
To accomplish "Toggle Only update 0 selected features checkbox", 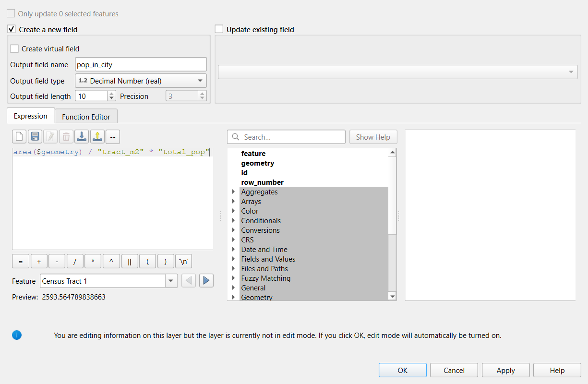I will 11,13.
